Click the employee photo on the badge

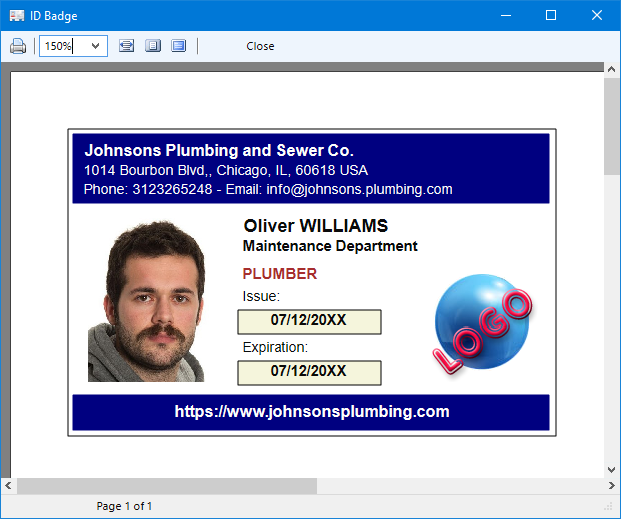point(146,301)
